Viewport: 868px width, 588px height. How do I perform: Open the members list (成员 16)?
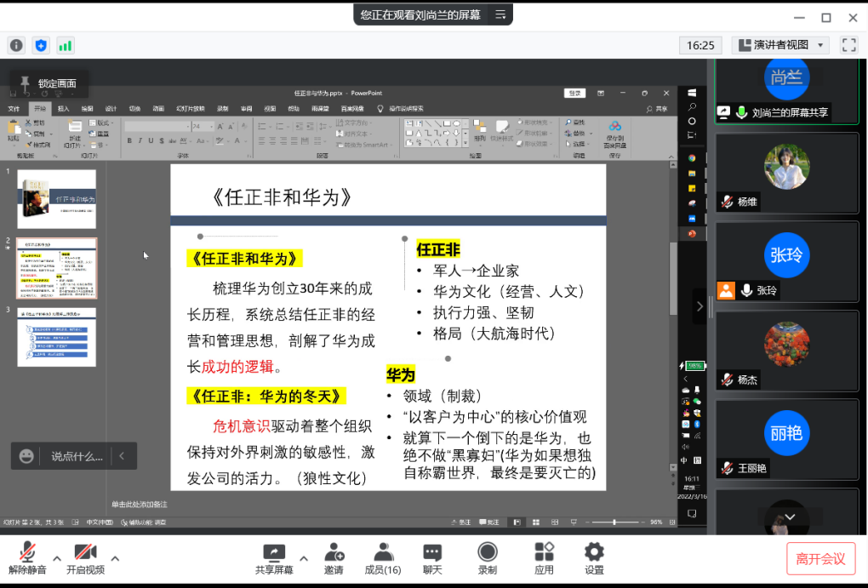[383, 558]
